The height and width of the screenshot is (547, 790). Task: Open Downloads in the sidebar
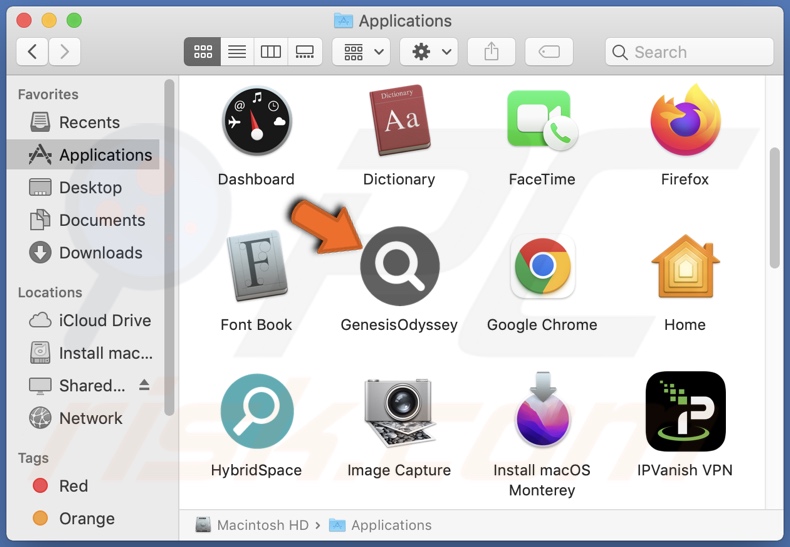(83, 252)
